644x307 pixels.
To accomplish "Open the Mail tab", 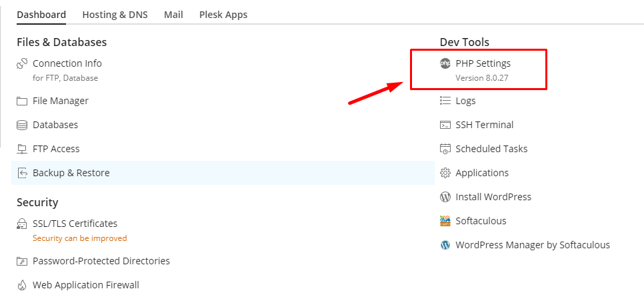I will (x=173, y=15).
